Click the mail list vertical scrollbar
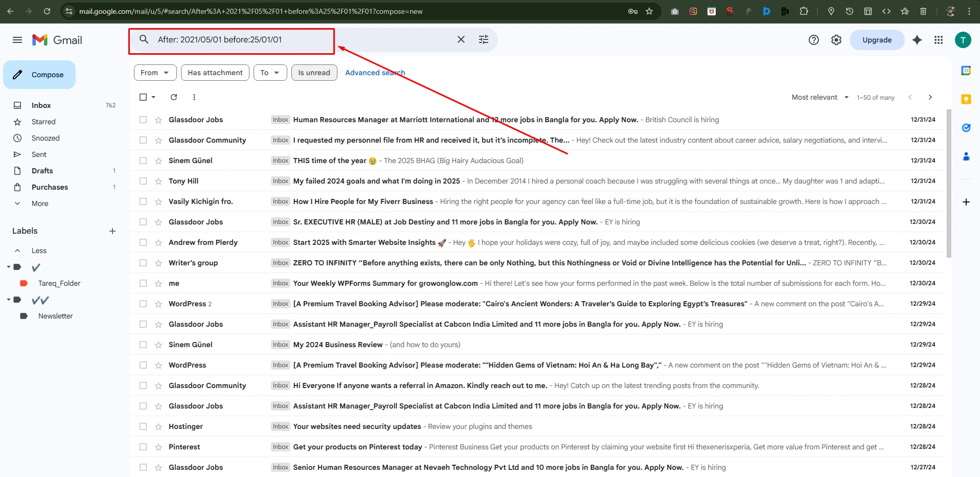The height and width of the screenshot is (477, 980). (949, 184)
